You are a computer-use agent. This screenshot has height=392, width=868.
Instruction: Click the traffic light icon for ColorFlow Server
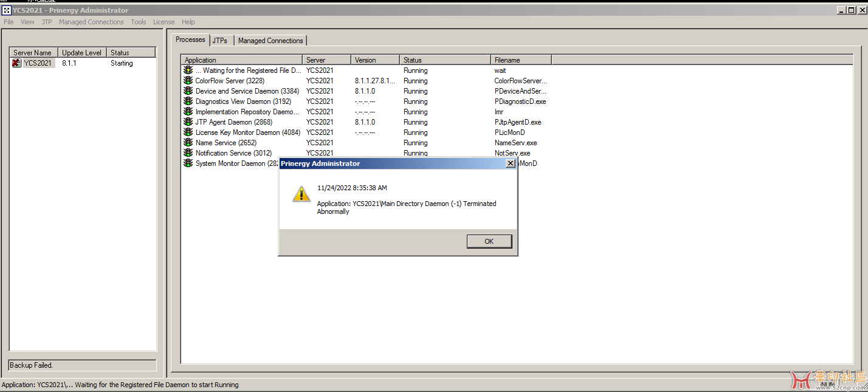pos(188,81)
